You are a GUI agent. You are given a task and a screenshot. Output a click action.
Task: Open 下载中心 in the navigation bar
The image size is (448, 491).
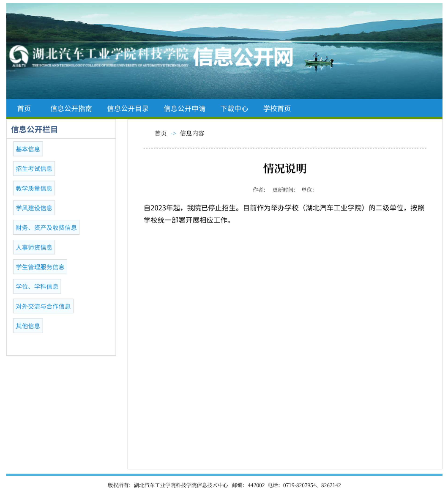pos(234,109)
